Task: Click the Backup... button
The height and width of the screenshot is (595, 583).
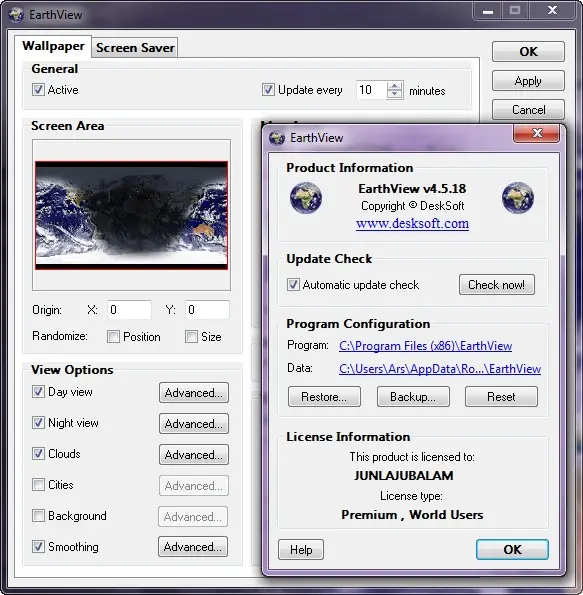Action: [x=413, y=397]
